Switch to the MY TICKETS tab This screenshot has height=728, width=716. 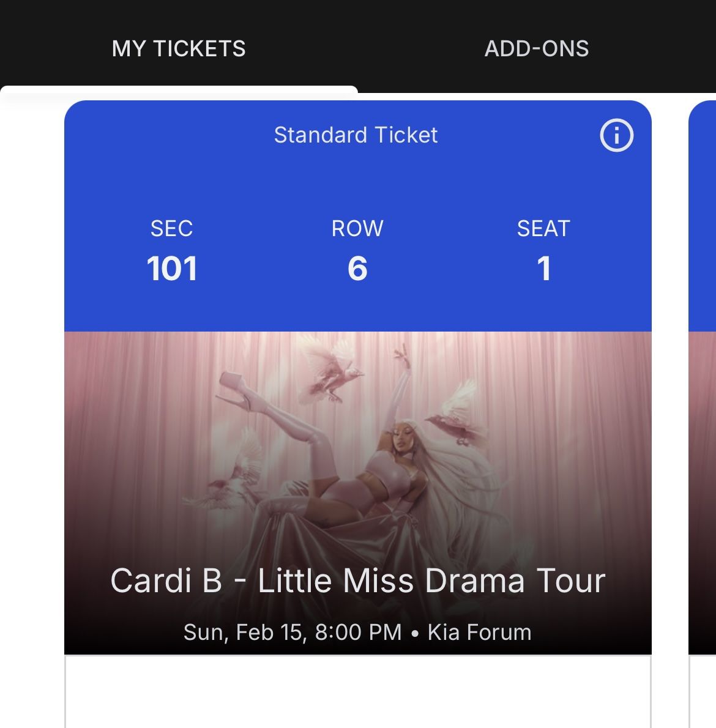click(179, 49)
